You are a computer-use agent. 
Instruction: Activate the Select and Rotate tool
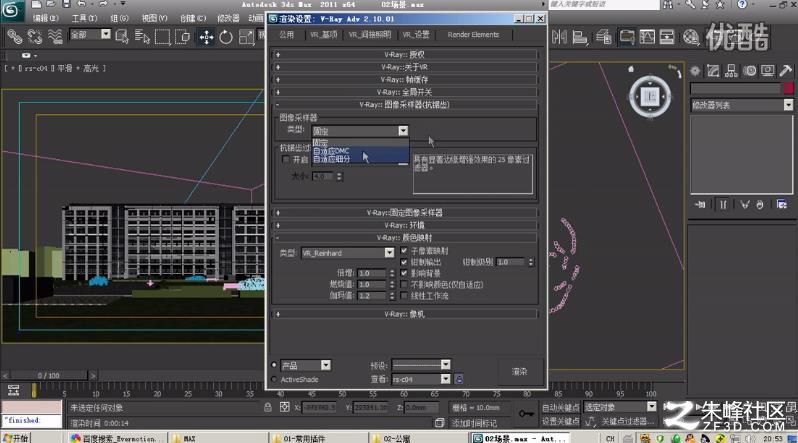(x=226, y=37)
